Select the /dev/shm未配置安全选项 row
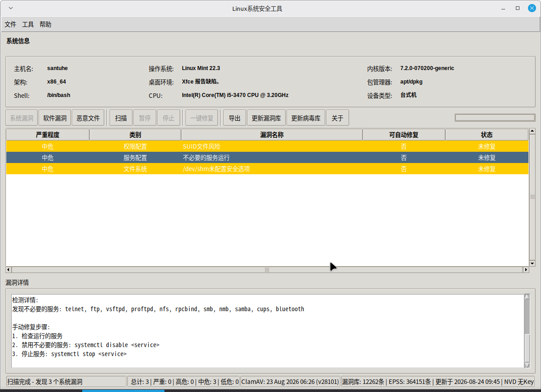Viewport: 541px width, 392px height. (267, 169)
